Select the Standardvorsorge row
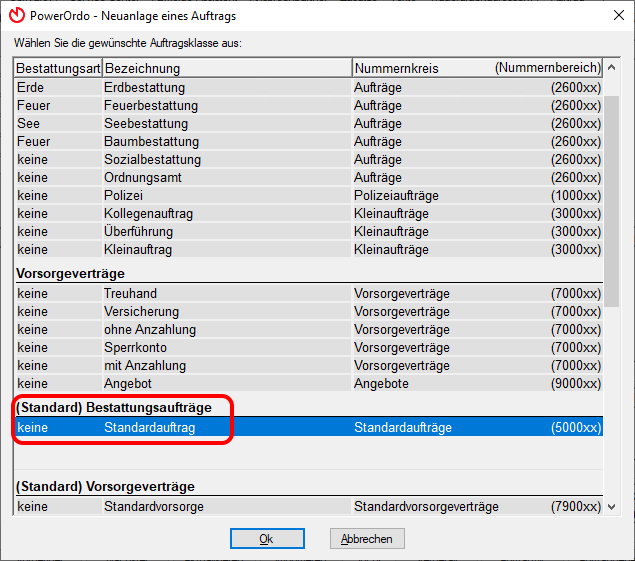635x561 pixels. click(309, 506)
